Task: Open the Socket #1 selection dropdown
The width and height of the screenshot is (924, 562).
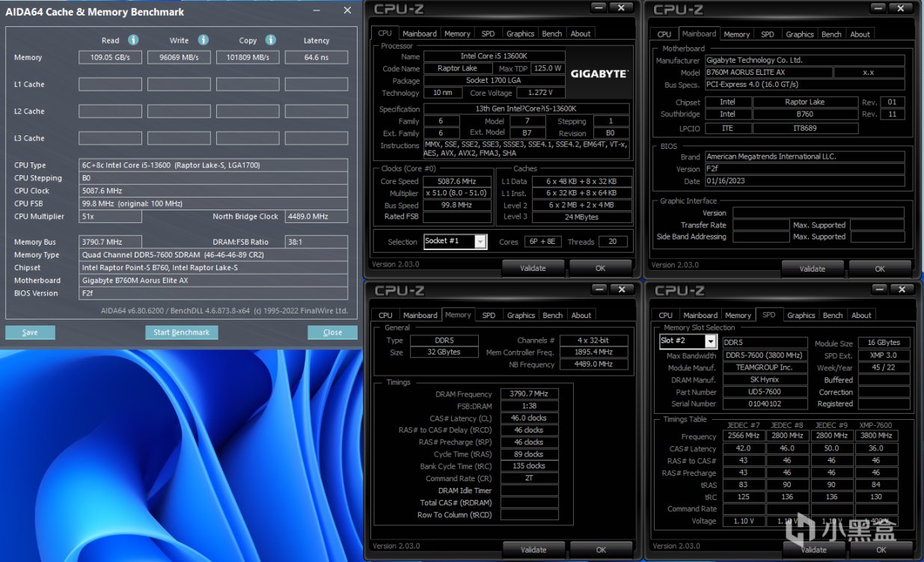Action: (480, 241)
